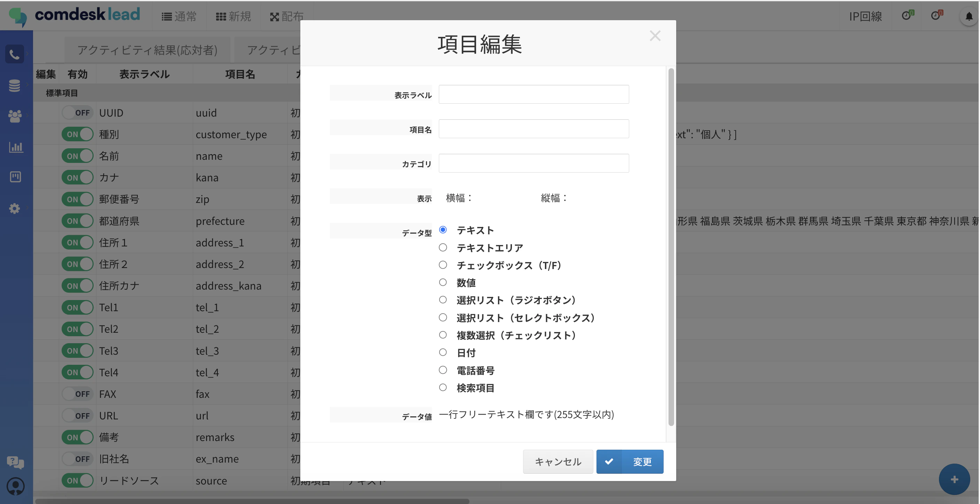Switch to アクティビティ結果(応対者) tab

[x=147, y=50]
